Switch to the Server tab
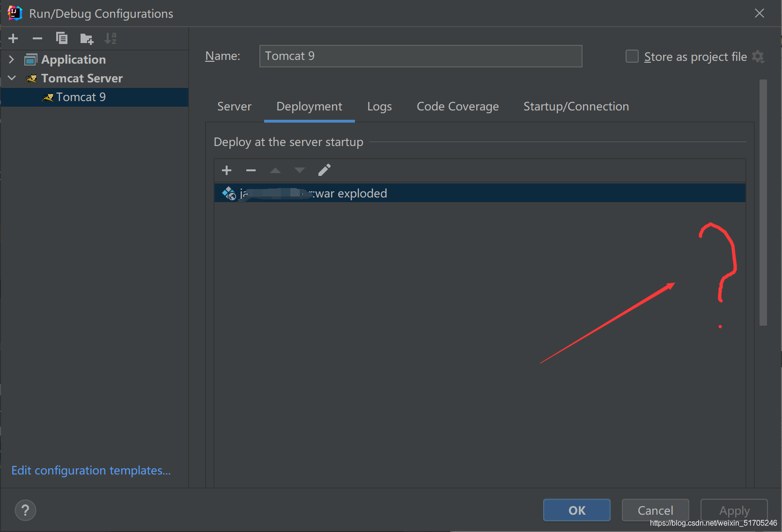This screenshot has height=532, width=782. 234,106
